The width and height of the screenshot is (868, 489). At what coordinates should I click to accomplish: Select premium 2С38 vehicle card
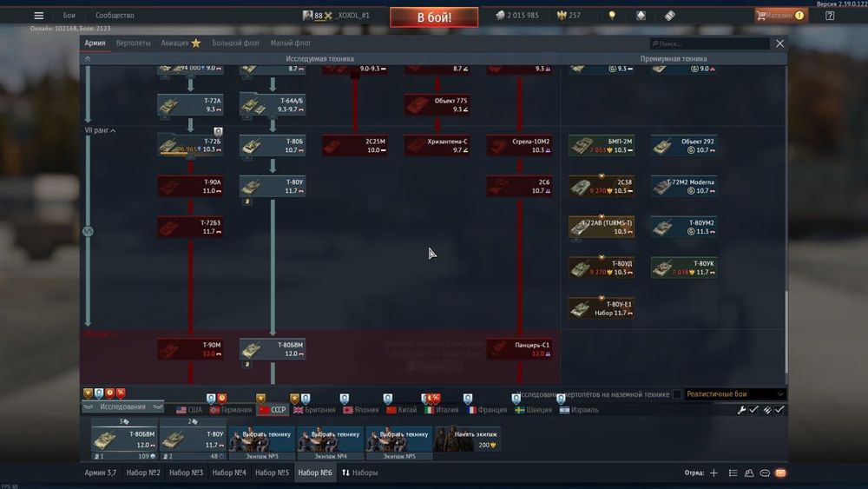(602, 186)
